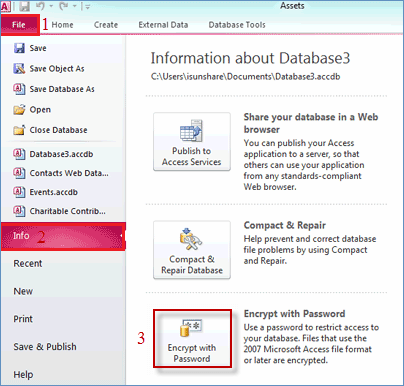404x386 pixels.
Task: Open recent file Charitable Contrib...
Action: point(68,211)
